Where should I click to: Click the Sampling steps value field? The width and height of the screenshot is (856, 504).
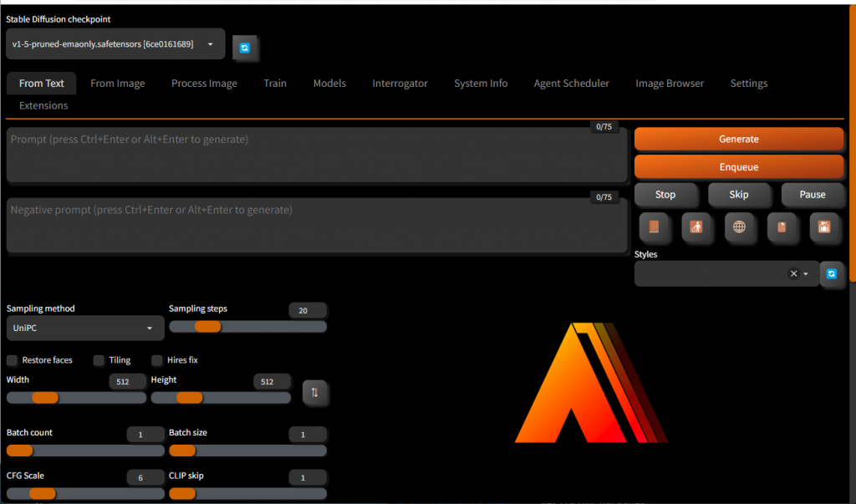pos(308,310)
